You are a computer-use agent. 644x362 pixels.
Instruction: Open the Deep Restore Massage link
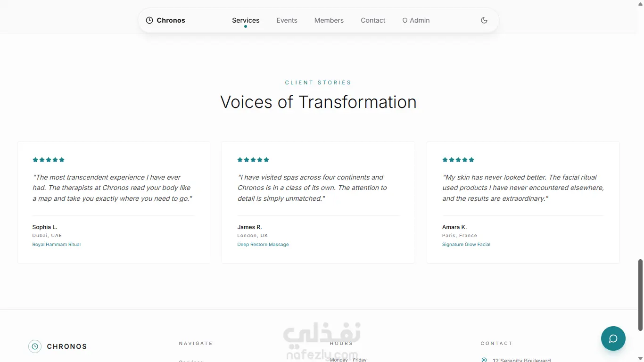(263, 245)
